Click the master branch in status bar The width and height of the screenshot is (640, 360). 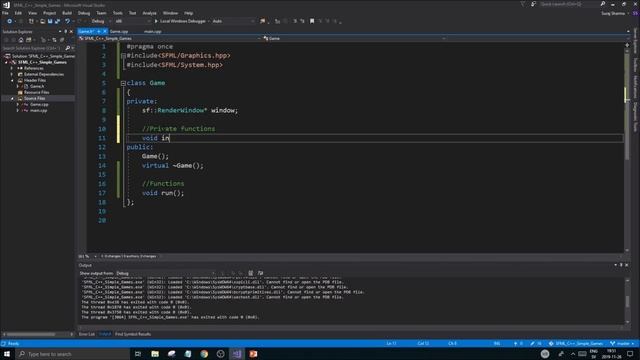[622, 344]
